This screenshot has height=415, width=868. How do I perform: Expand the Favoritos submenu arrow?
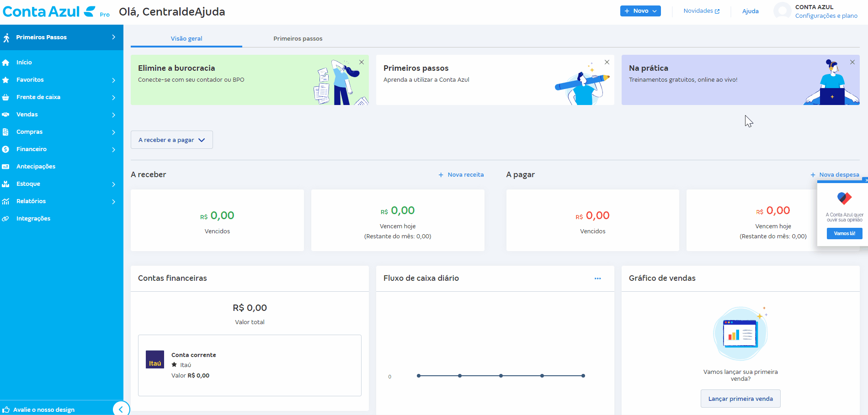click(x=114, y=80)
